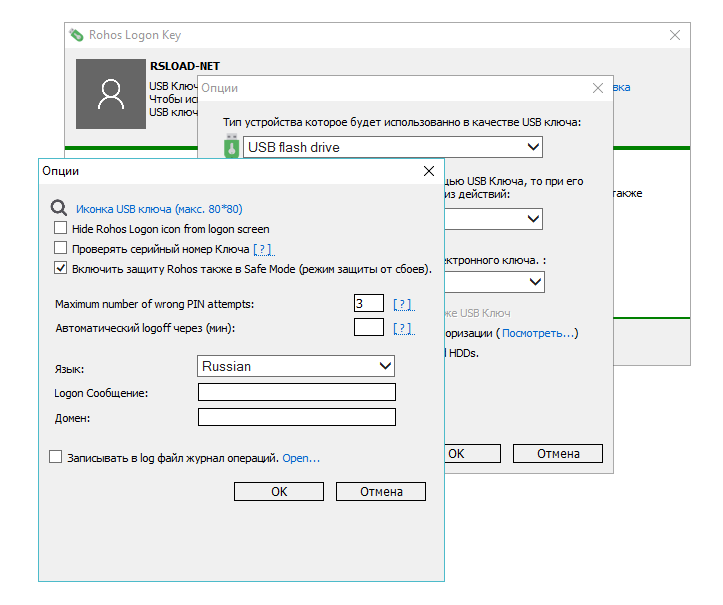The image size is (723, 605).
Task: Click the RSLOAD-NET user name text
Action: coord(185,66)
